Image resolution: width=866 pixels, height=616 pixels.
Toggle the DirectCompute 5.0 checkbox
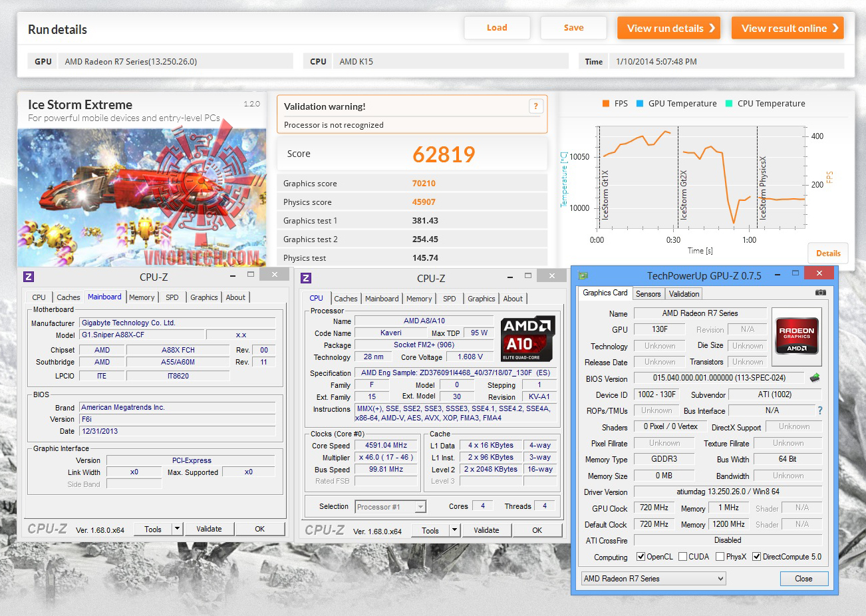[x=756, y=557]
